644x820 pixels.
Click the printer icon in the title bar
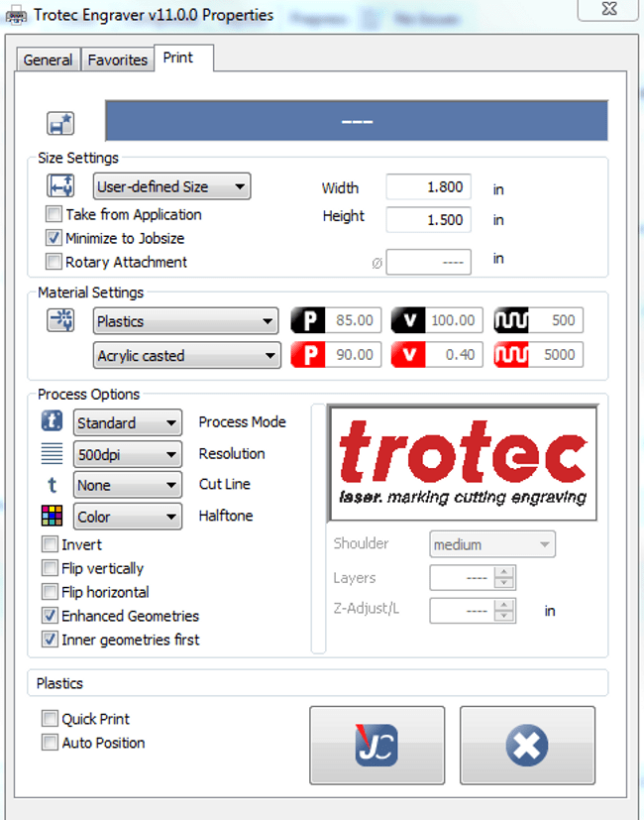[x=16, y=16]
